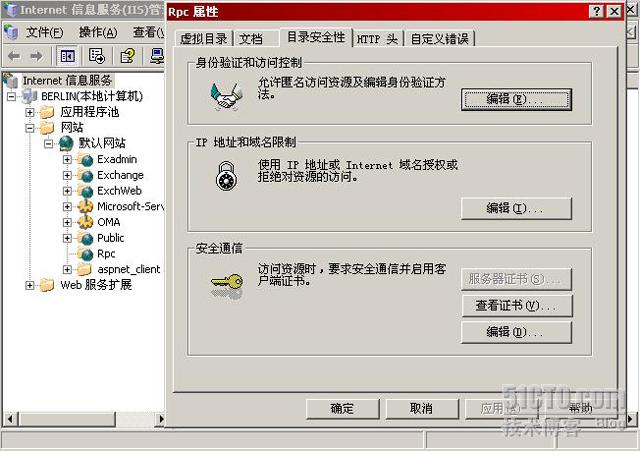Click the 查看证书(V) button
The width and height of the screenshot is (640, 451).
coord(516,305)
